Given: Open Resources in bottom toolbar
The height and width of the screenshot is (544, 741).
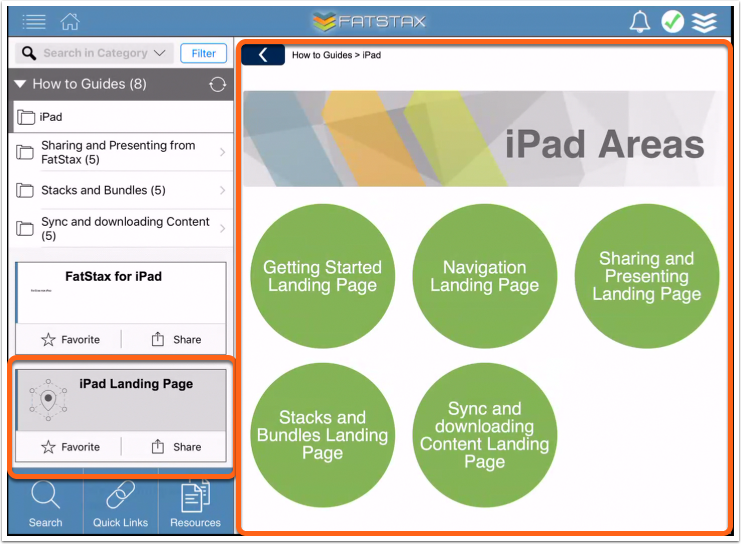Looking at the screenshot, I should (195, 504).
